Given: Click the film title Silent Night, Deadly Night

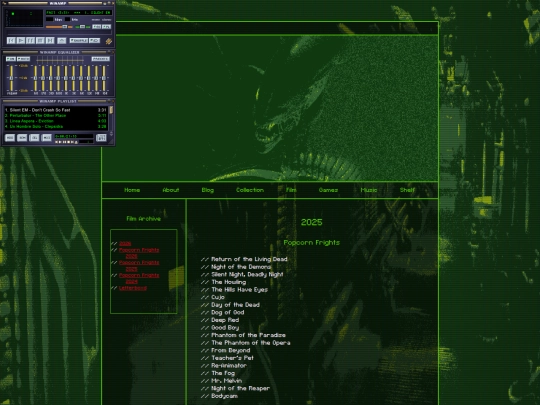Looking at the screenshot, I should 247,274.
